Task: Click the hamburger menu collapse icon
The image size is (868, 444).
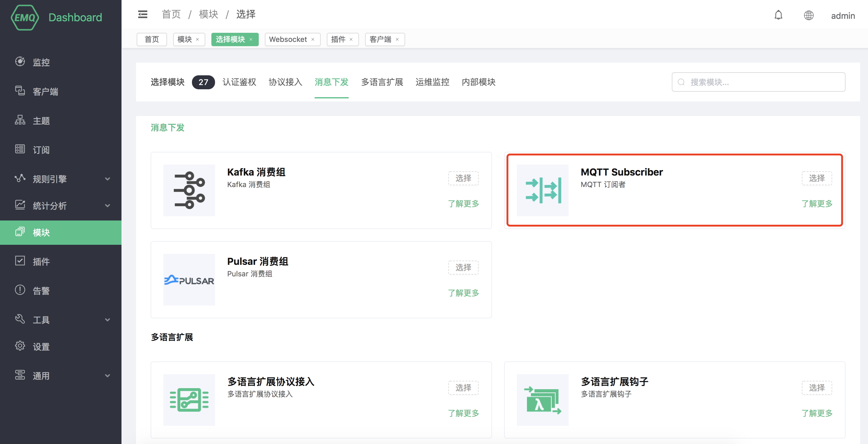Action: click(x=142, y=15)
